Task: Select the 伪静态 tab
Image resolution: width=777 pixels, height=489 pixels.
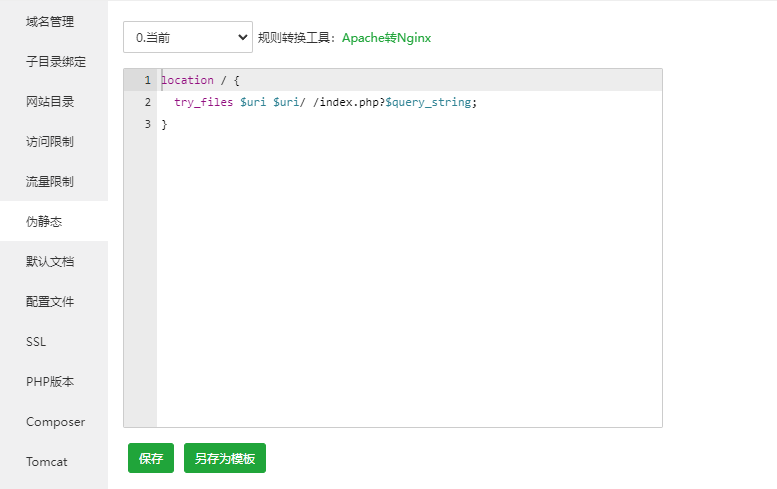Action: 54,221
